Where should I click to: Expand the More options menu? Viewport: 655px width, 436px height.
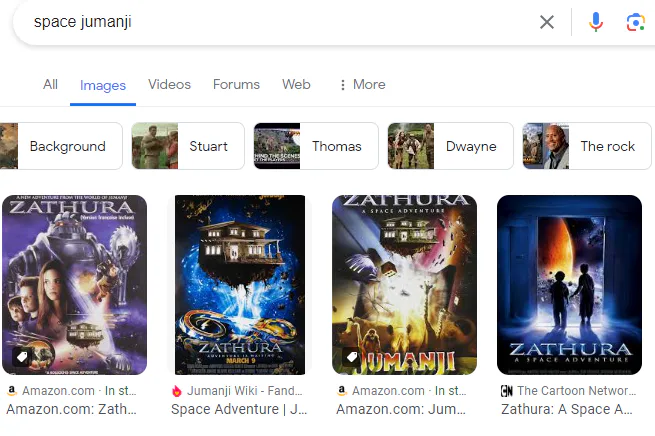(362, 84)
